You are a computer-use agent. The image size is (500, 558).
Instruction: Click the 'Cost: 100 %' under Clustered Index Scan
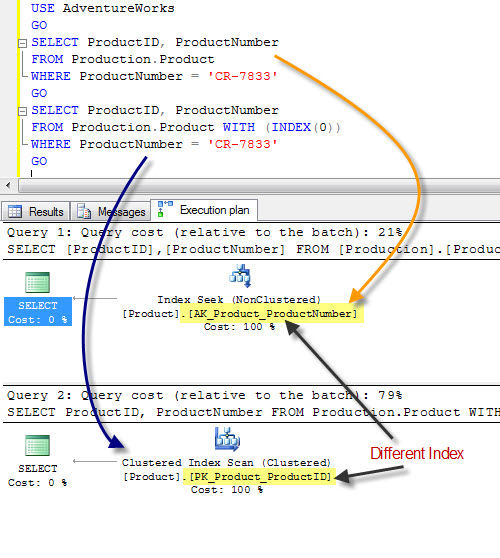227,489
